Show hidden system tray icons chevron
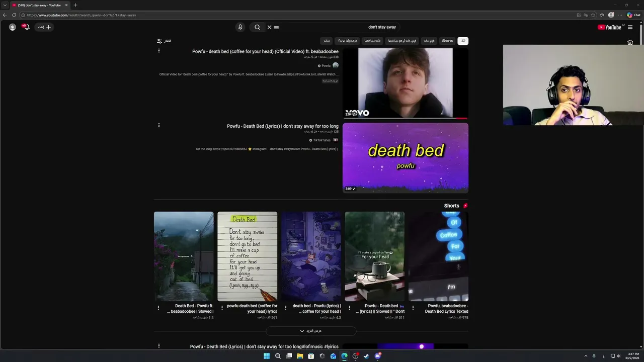The width and height of the screenshot is (644, 362). (586, 356)
